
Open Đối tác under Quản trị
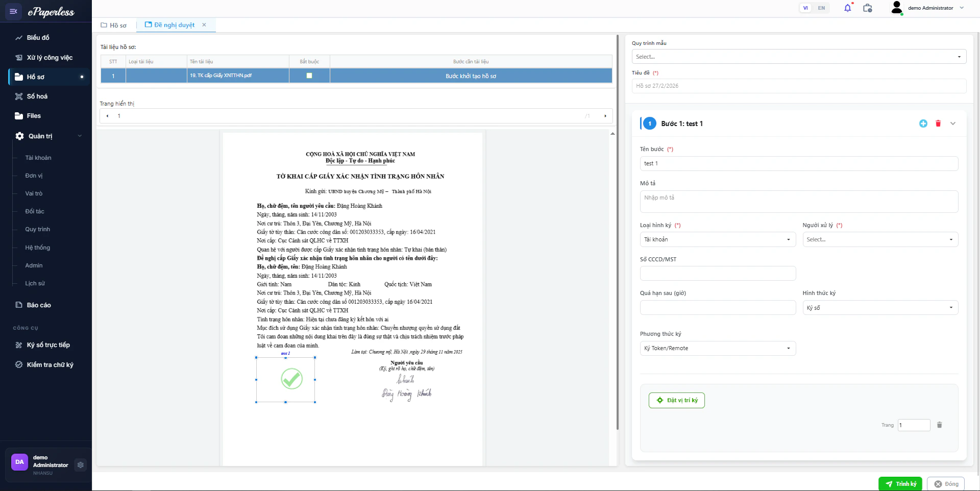click(35, 211)
